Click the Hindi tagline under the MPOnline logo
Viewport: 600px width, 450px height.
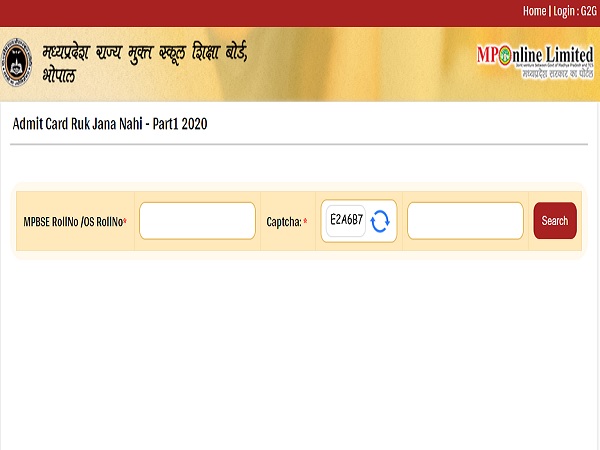[558, 73]
